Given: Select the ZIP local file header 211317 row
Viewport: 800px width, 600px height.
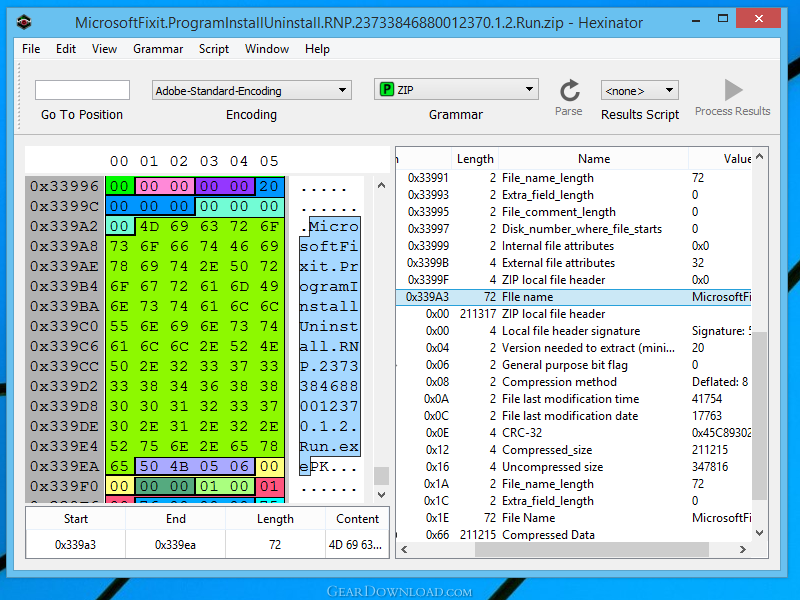Looking at the screenshot, I should pos(573,314).
